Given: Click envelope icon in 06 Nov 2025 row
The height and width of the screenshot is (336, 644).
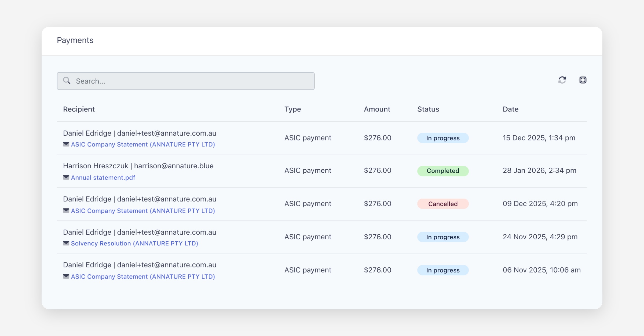Looking at the screenshot, I should pyautogui.click(x=66, y=277).
